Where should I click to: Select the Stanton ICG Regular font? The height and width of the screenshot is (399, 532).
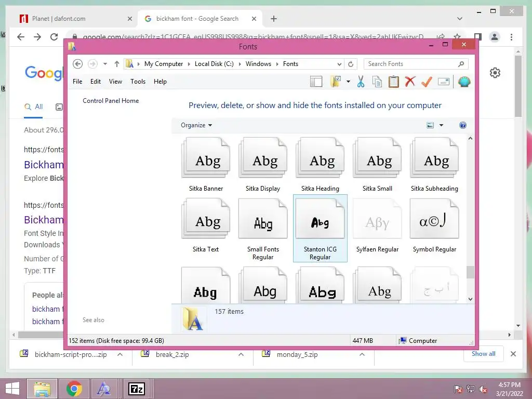click(x=320, y=229)
